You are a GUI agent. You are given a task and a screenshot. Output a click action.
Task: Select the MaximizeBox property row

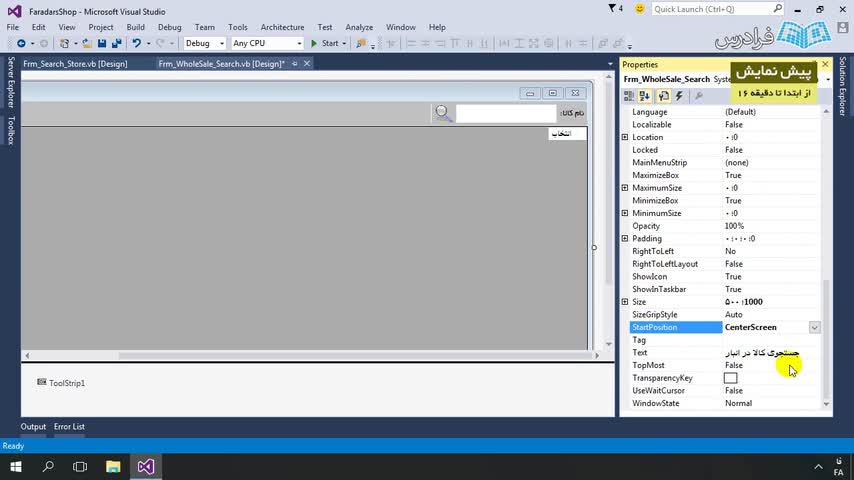[x=722, y=175]
